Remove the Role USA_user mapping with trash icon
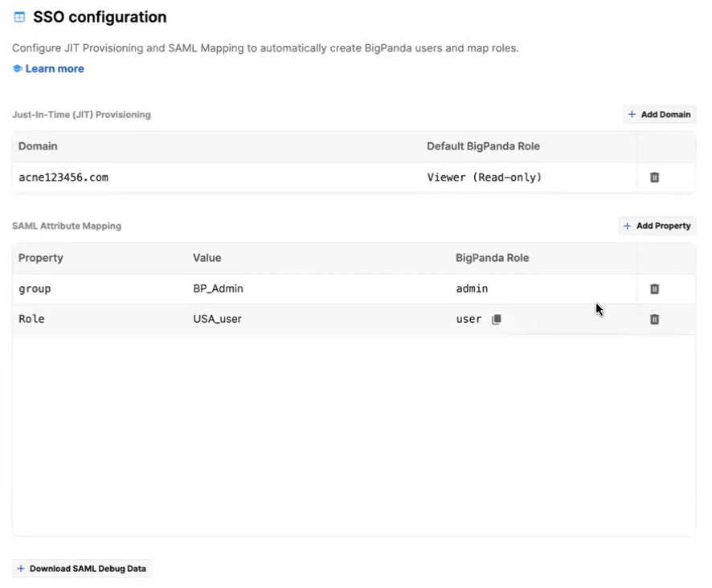This screenshot has width=712, height=588. click(x=654, y=319)
